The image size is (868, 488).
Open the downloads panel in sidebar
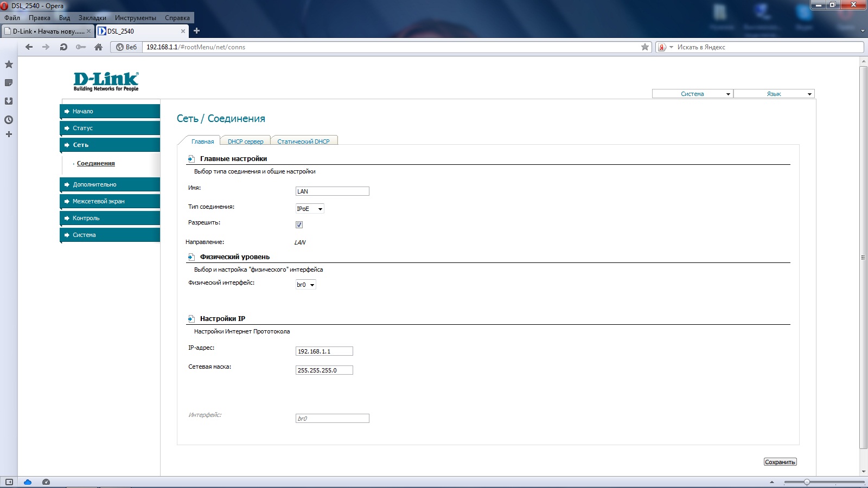pyautogui.click(x=9, y=101)
